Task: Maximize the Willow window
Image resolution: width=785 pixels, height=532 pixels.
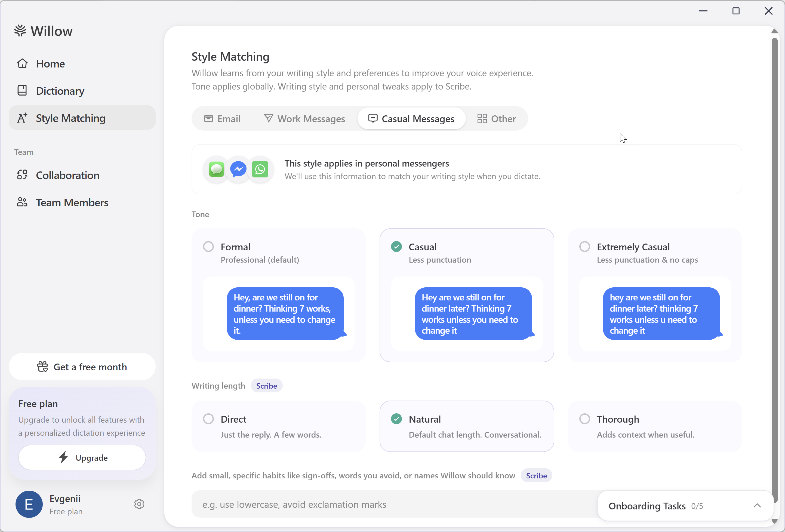Action: coord(736,11)
